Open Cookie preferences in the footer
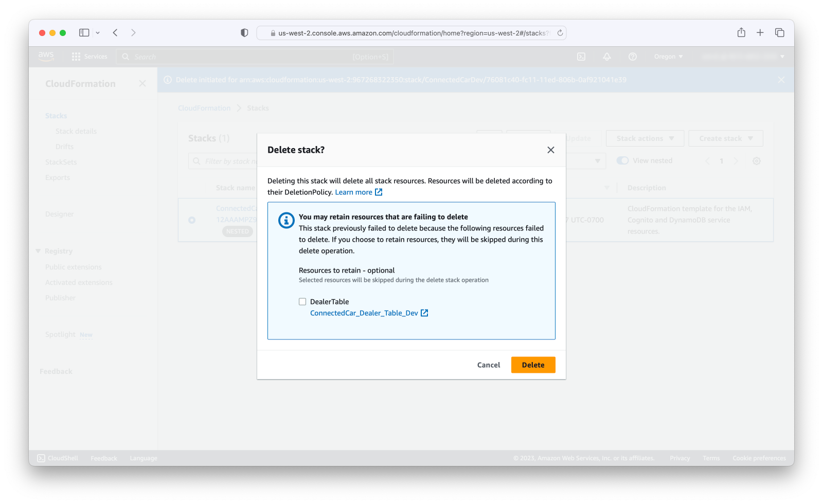Image resolution: width=823 pixels, height=504 pixels. 759,458
